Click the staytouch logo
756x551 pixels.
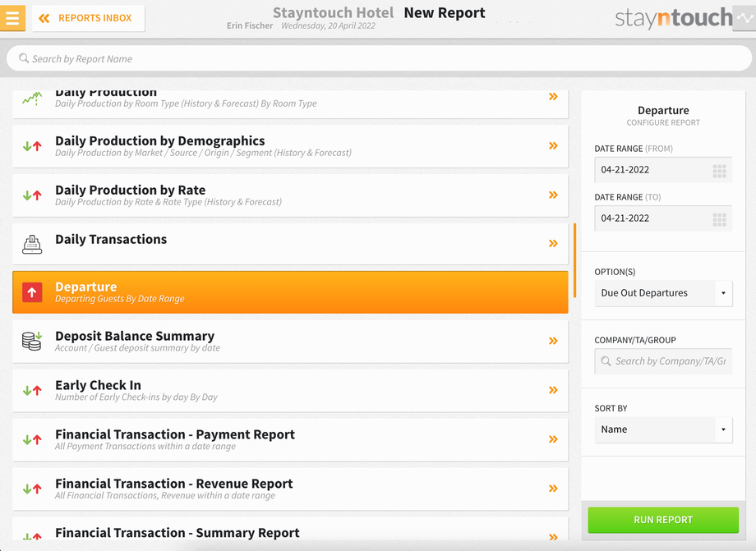pyautogui.click(x=674, y=18)
